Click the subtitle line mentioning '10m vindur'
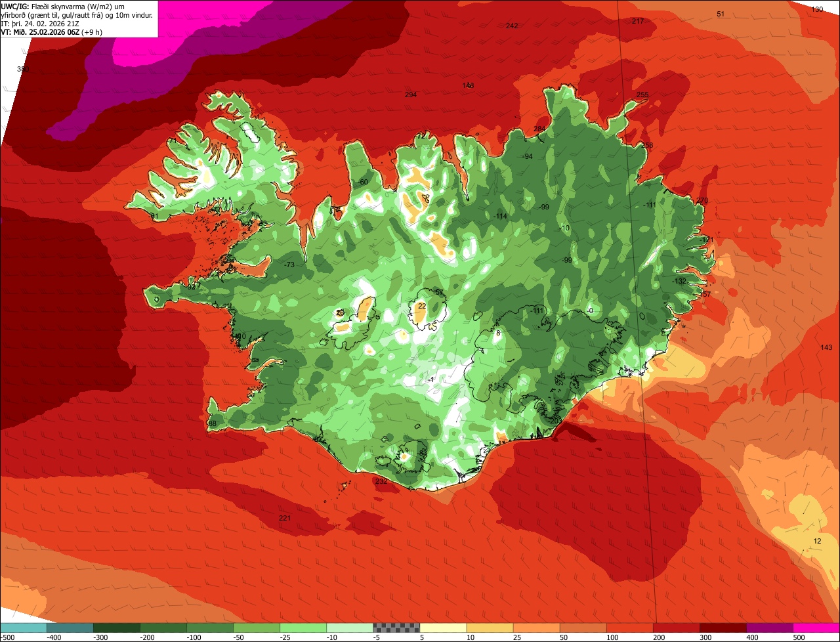The image size is (840, 642). (77, 14)
